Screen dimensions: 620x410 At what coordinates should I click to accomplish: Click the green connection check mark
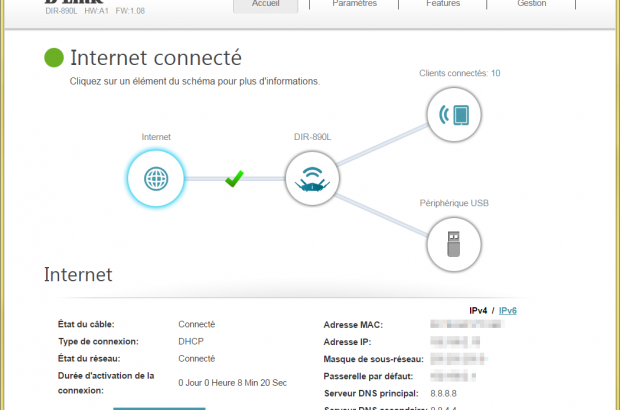[x=234, y=179]
